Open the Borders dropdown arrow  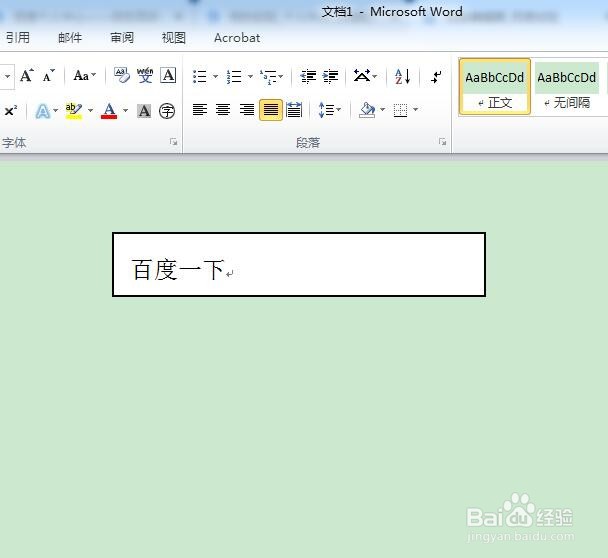tap(416, 110)
